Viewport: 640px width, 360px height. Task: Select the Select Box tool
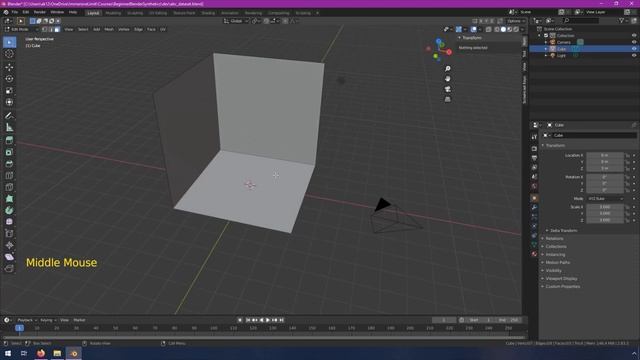[9, 42]
